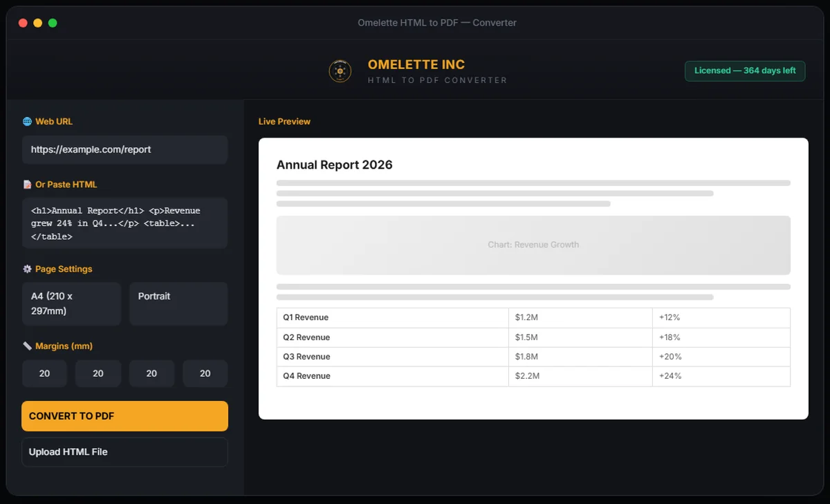Viewport: 830px width, 504px height.
Task: Click the "Page Settings" section label
Action: pyautogui.click(x=64, y=269)
